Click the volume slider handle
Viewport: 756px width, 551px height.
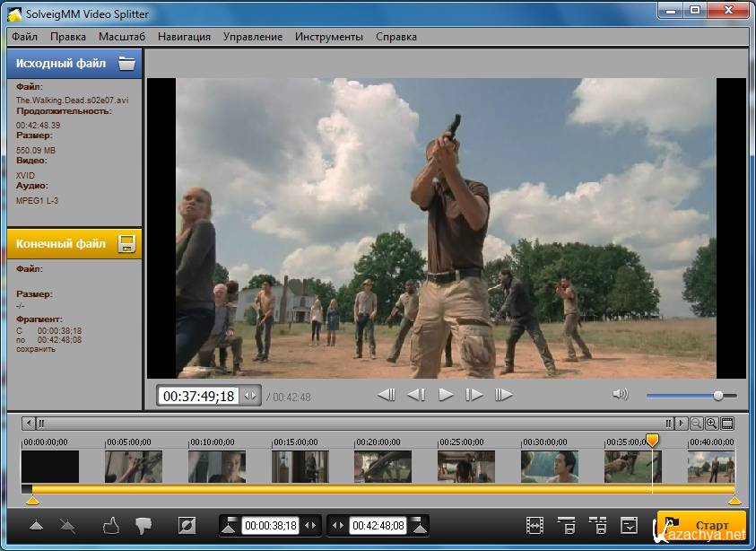coord(718,396)
